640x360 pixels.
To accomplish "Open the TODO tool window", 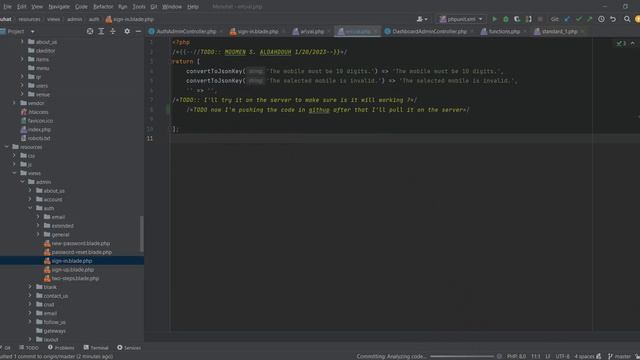I will click(x=29, y=348).
